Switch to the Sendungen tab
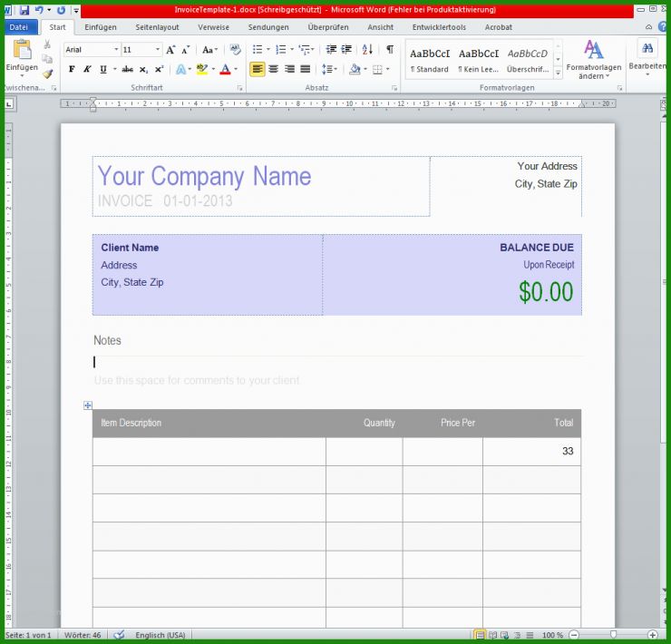671x644 pixels. (x=268, y=27)
